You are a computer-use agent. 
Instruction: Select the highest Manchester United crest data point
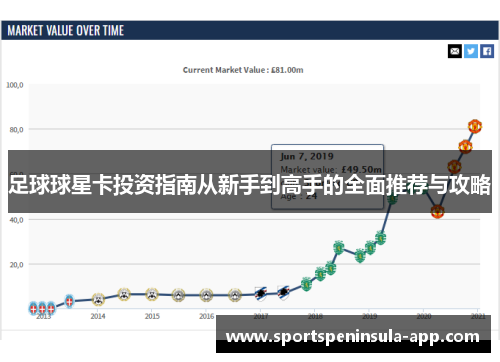click(475, 126)
